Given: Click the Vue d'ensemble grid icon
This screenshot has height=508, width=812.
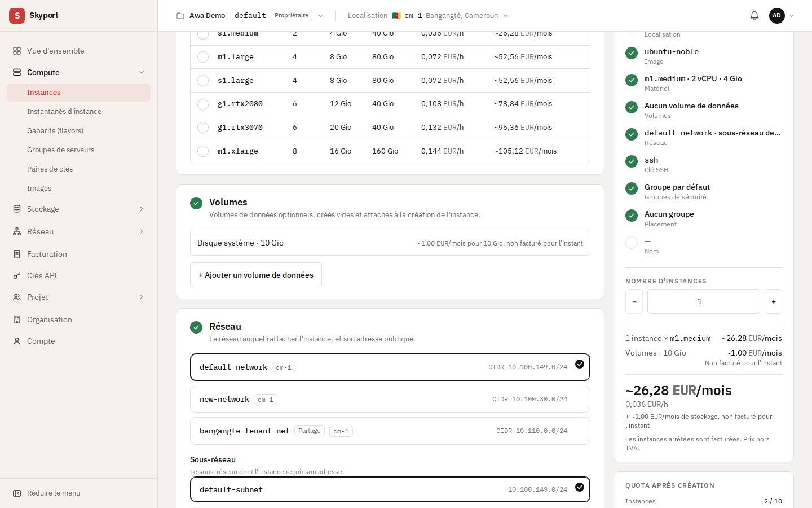Looking at the screenshot, I should pyautogui.click(x=17, y=51).
